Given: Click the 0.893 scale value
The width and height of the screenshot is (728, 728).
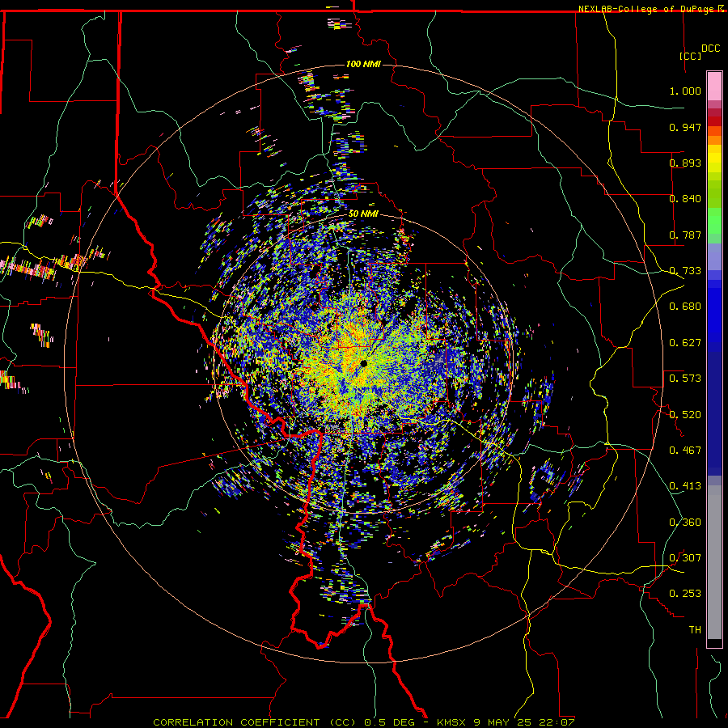Looking at the screenshot, I should coord(685,163).
